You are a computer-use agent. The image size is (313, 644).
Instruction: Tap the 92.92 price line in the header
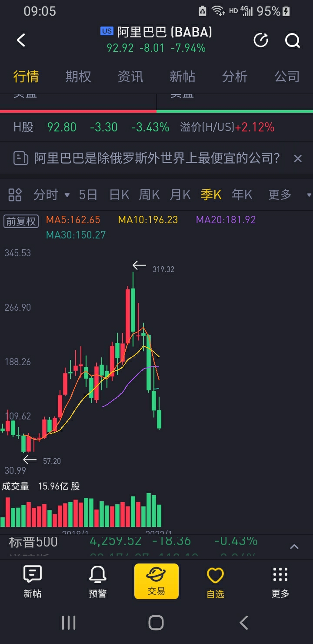click(x=156, y=48)
